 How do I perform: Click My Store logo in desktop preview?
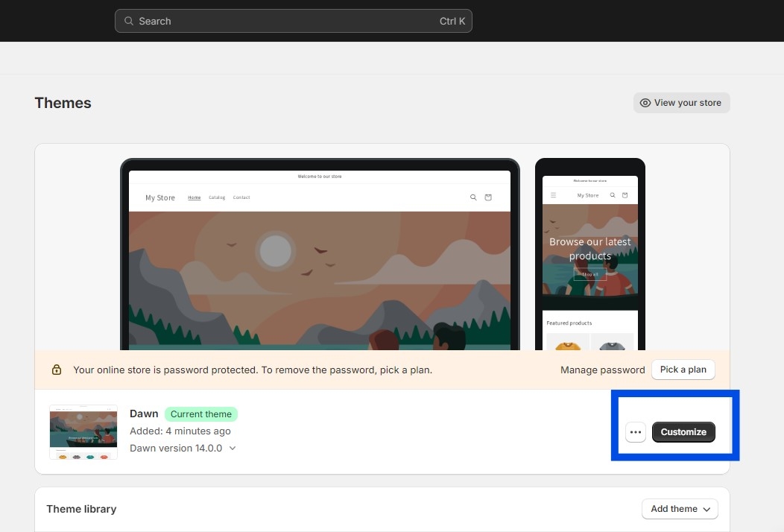[x=160, y=198]
